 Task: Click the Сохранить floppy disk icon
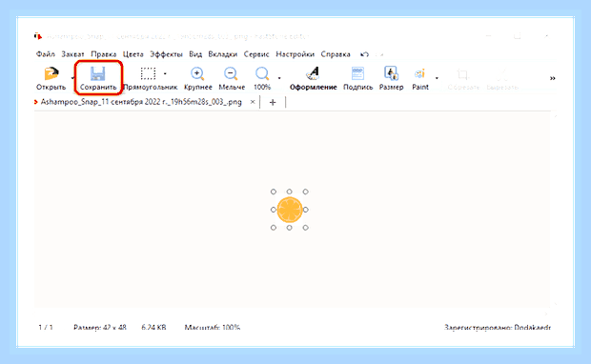click(97, 74)
